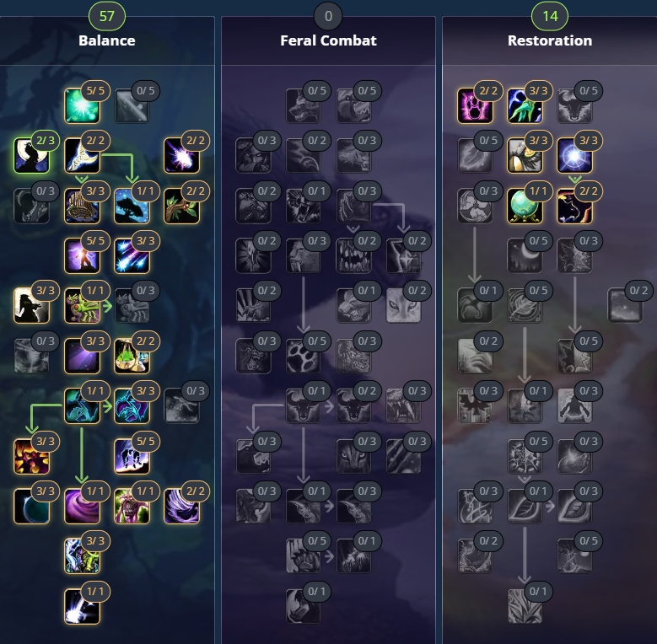
Task: Select the green-orb Omen of Clarity talent
Action: pyautogui.click(x=525, y=206)
